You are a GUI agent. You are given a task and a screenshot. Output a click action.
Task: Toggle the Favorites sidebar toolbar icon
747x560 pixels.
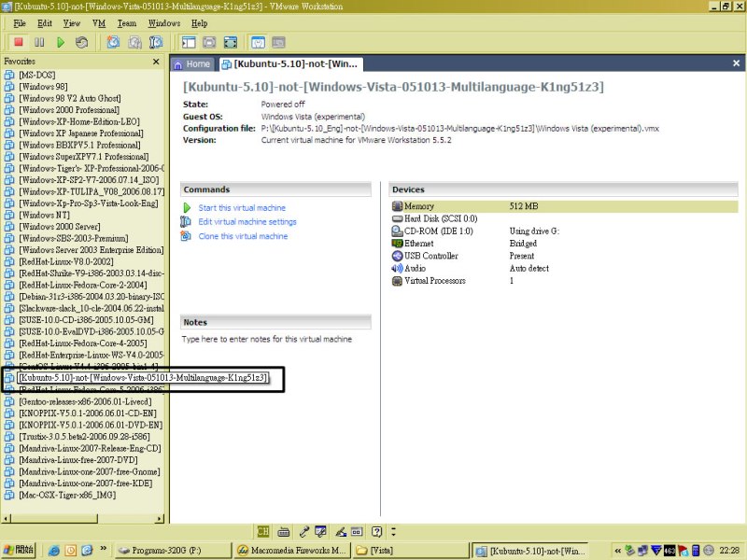pyautogui.click(x=189, y=42)
